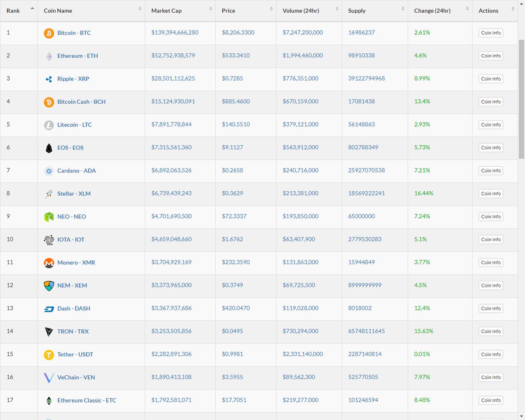Image resolution: width=525 pixels, height=420 pixels.
Task: Click NEO supply value 65000000
Action: [x=361, y=217]
